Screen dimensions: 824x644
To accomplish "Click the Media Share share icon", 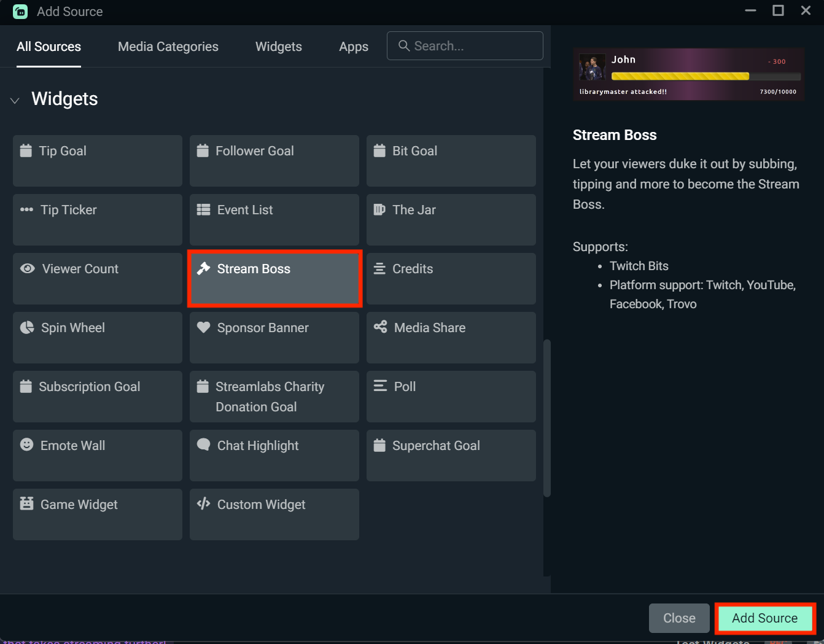I will (x=380, y=327).
